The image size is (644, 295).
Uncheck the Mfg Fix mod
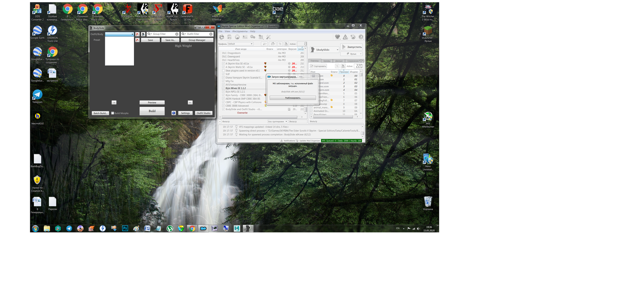pos(223,81)
